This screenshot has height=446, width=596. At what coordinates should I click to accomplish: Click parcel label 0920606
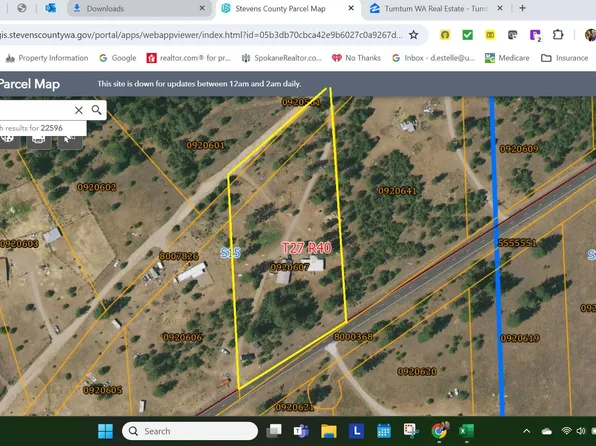point(182,337)
